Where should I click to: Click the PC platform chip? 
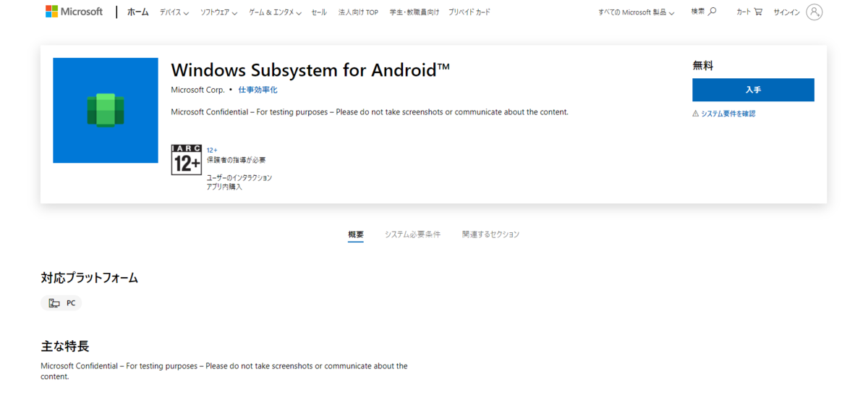[61, 303]
